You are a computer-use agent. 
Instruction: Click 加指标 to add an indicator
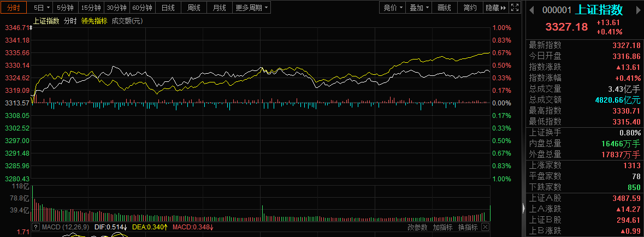[x=442, y=227]
